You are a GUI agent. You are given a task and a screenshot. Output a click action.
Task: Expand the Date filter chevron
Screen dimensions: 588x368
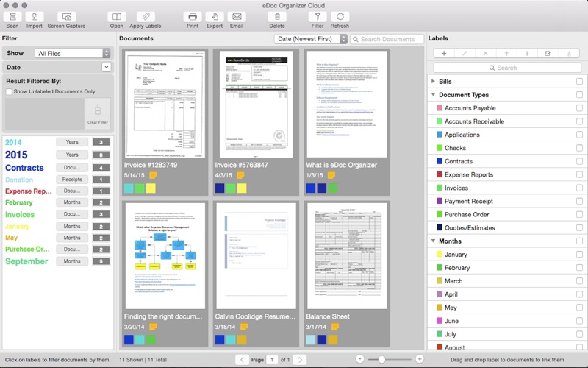pos(107,67)
